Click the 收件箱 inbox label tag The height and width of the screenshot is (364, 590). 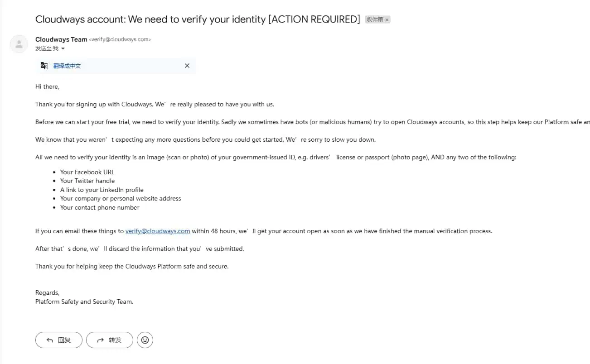pos(375,19)
